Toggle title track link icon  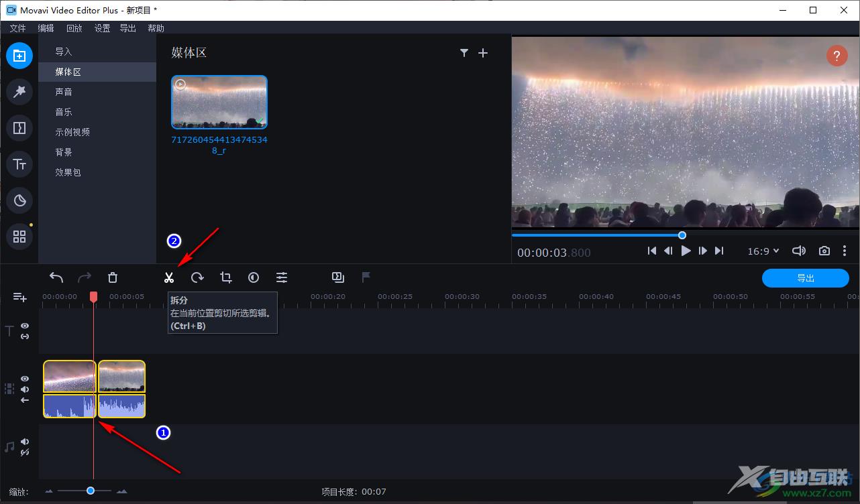point(25,336)
